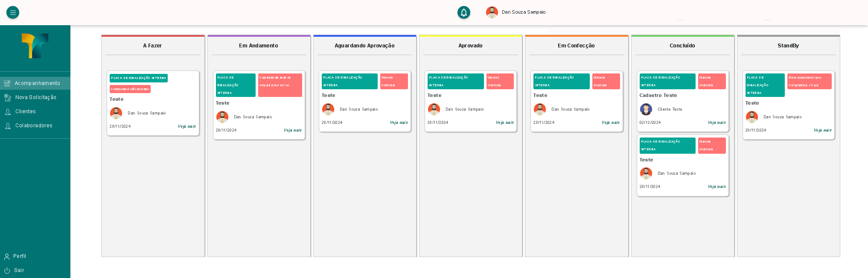Click the Perfil user icon

pyautogui.click(x=7, y=256)
